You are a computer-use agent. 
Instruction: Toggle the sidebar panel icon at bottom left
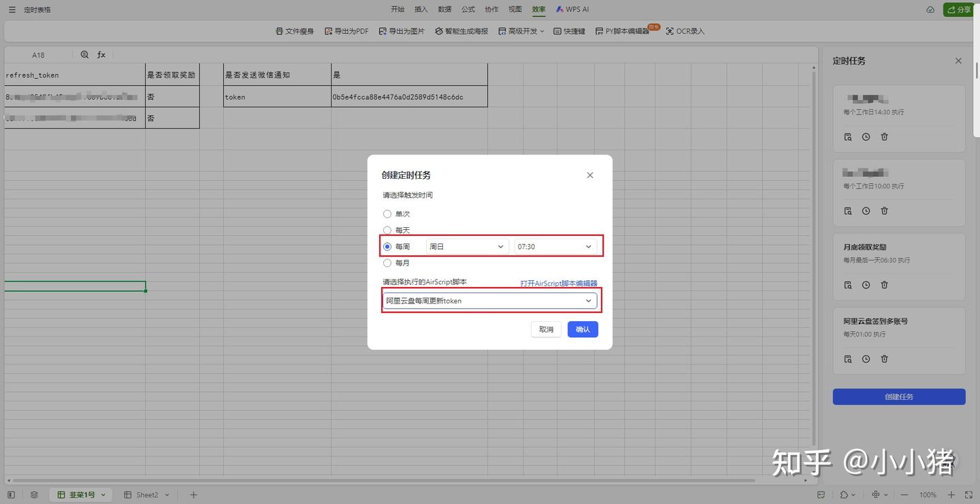pos(11,495)
